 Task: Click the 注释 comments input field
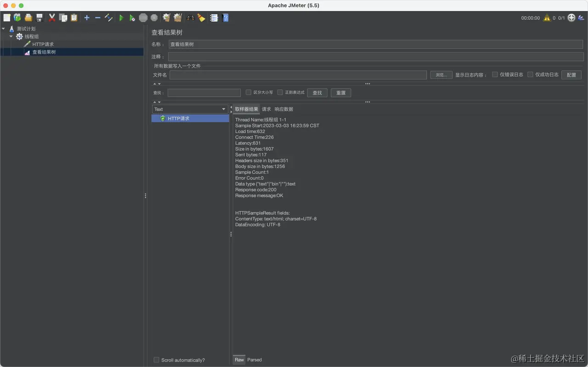[375, 56]
